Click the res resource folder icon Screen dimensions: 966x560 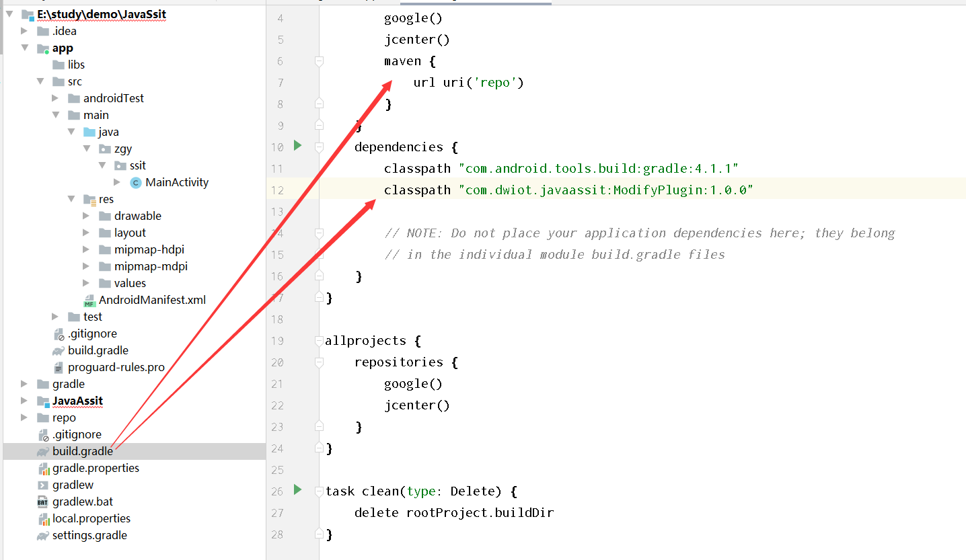point(89,200)
